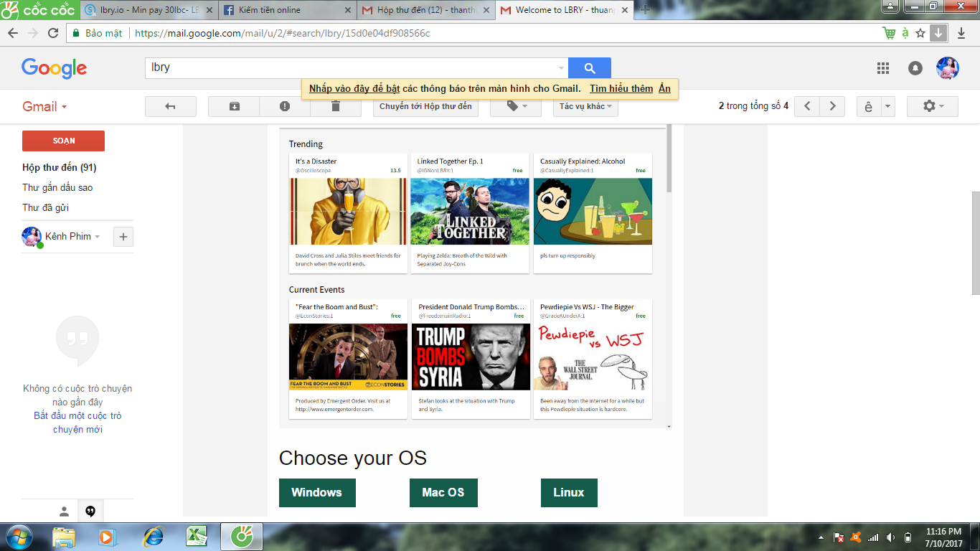Click the Windows OS button

(317, 492)
